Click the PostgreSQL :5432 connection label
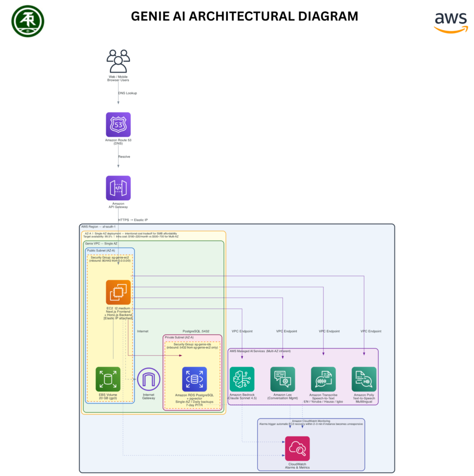The width and height of the screenshot is (474, 476). tap(196, 331)
